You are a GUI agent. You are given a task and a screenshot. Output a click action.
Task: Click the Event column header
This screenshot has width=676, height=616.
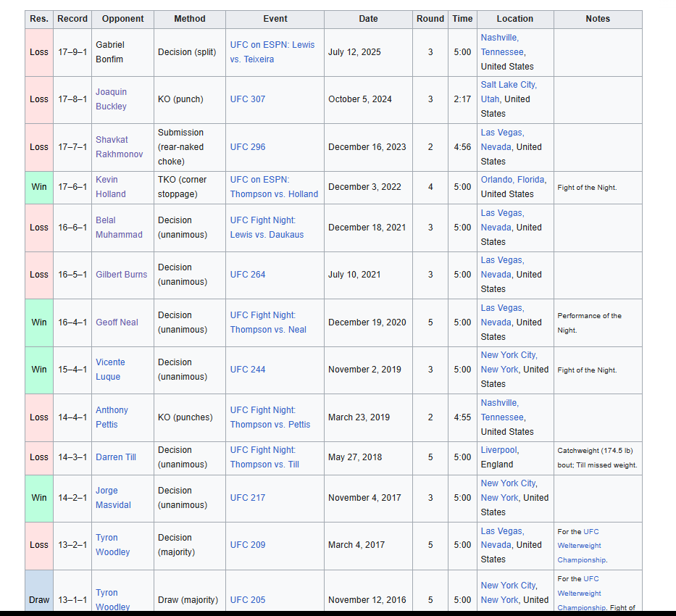click(275, 19)
